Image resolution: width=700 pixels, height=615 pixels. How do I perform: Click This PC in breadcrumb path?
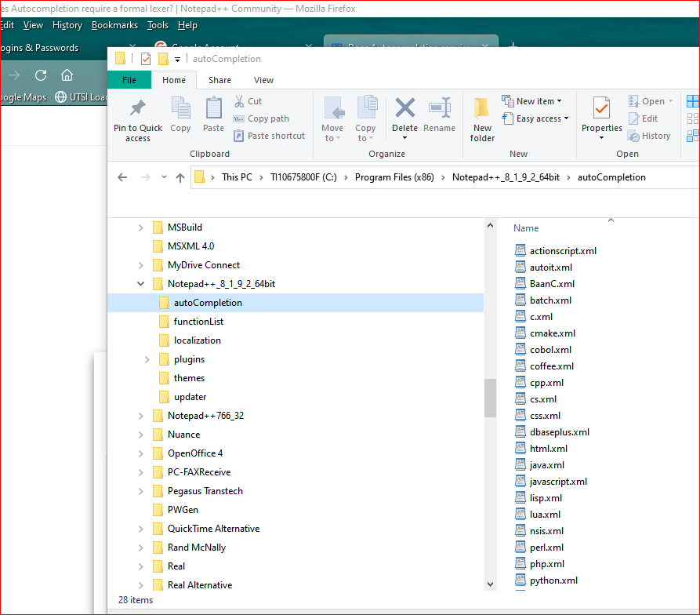237,177
